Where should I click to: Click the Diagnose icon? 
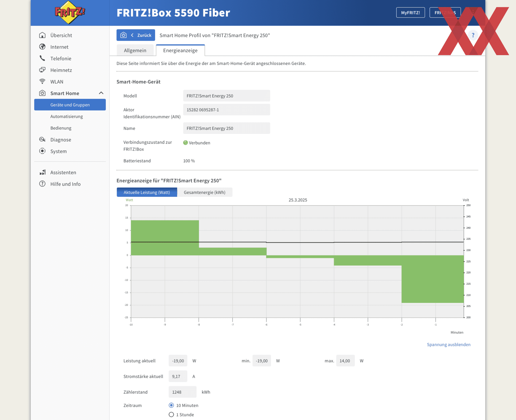tap(42, 140)
